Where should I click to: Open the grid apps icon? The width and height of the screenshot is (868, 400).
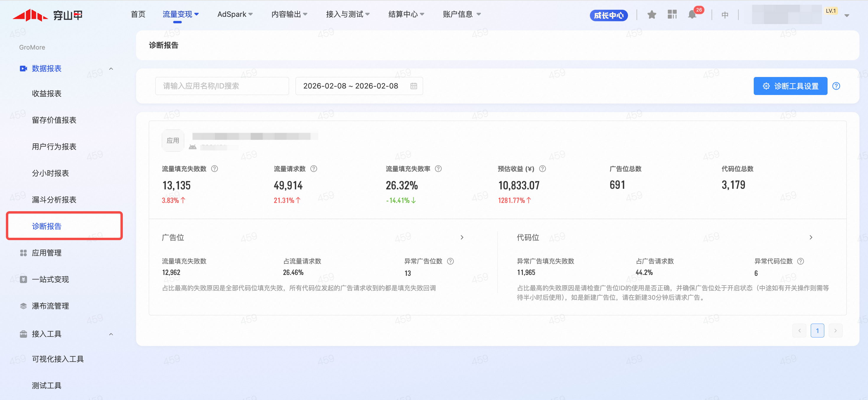672,14
